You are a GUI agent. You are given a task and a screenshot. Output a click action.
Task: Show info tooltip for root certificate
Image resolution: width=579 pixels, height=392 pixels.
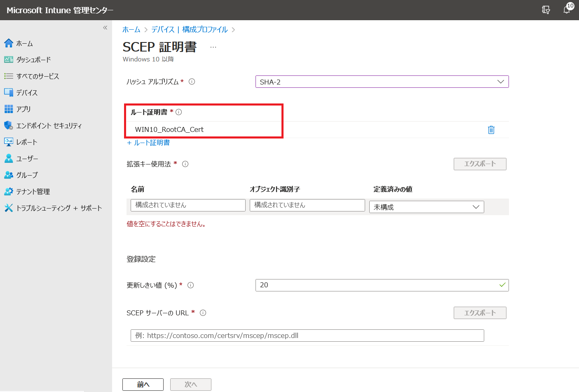click(178, 112)
